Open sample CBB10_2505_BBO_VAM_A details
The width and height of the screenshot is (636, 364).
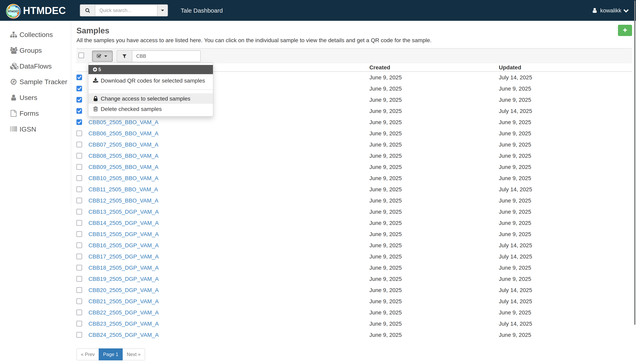123,178
